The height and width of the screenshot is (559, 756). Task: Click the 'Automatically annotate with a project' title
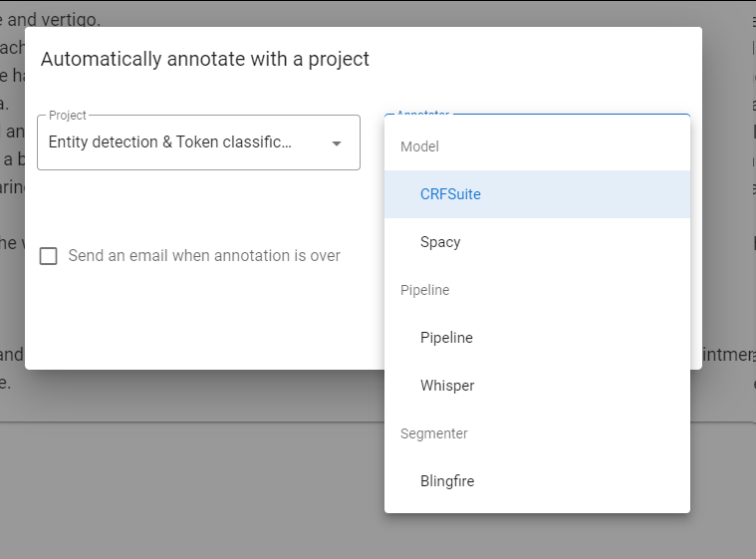point(205,59)
